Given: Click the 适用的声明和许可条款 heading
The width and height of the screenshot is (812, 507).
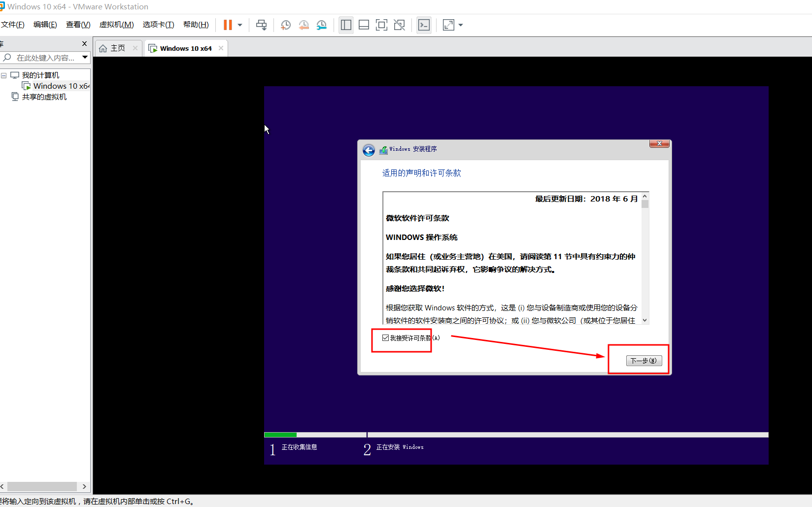Looking at the screenshot, I should (x=421, y=173).
